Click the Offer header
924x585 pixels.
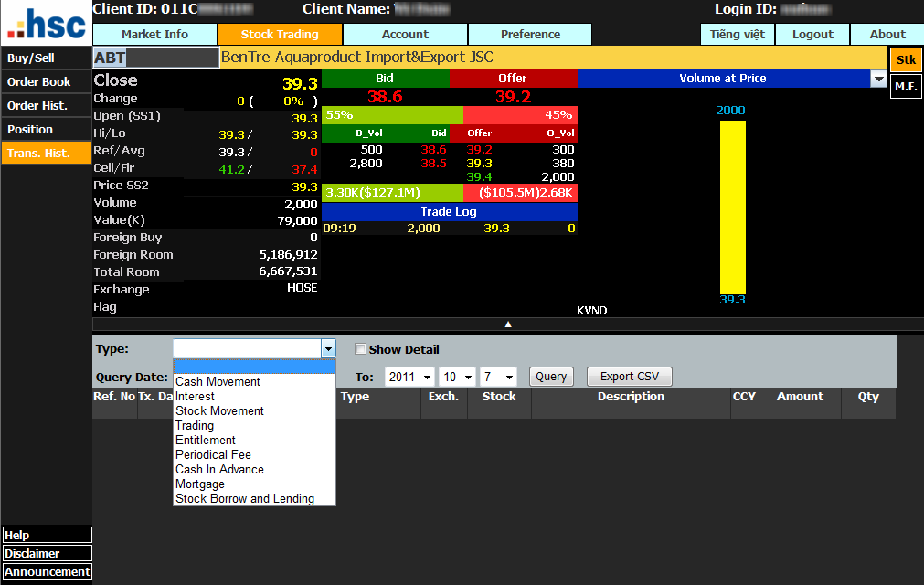point(514,79)
